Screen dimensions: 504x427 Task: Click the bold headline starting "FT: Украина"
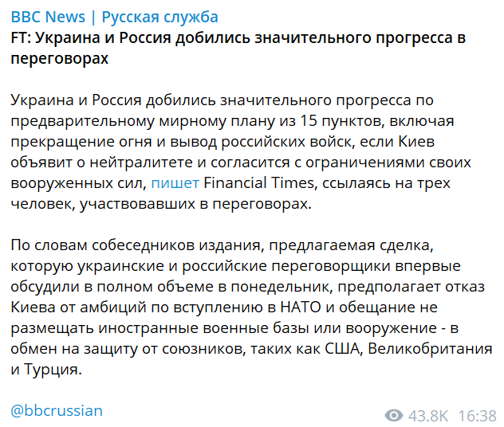238,48
